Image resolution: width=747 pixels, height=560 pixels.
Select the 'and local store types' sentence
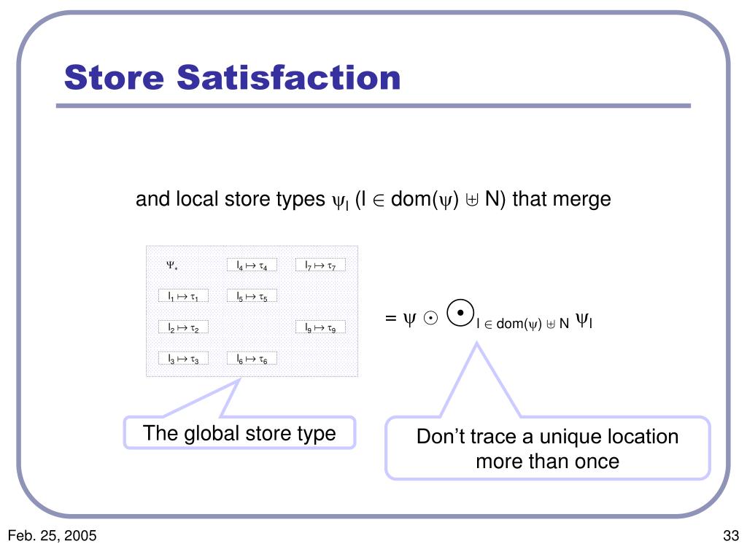point(373,200)
